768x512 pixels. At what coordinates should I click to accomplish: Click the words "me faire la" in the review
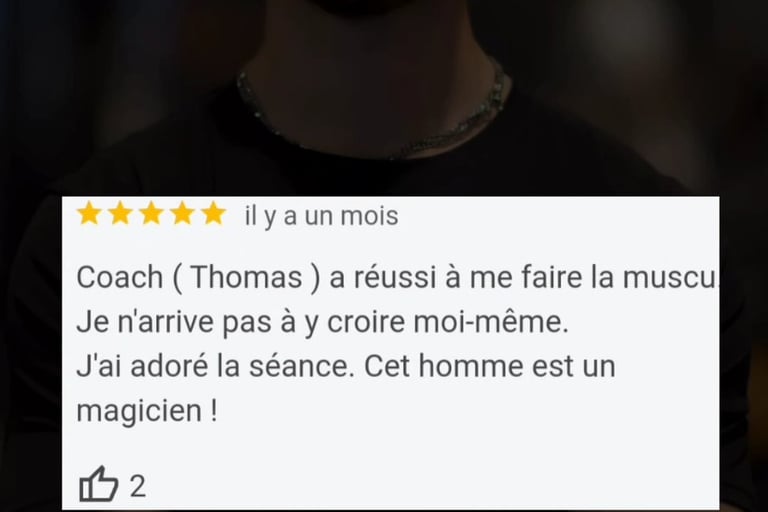543,277
